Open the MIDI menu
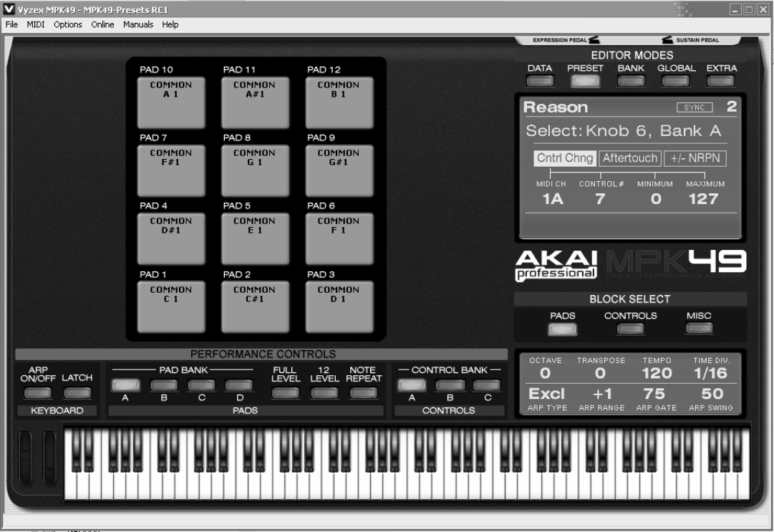Screen dimensions: 774x532 tap(36, 24)
